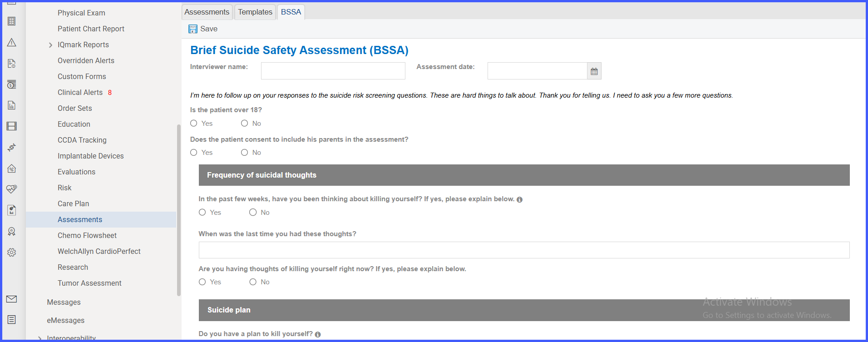Open the heart health icon in sidebar
Image resolution: width=868 pixels, height=342 pixels.
point(12,189)
